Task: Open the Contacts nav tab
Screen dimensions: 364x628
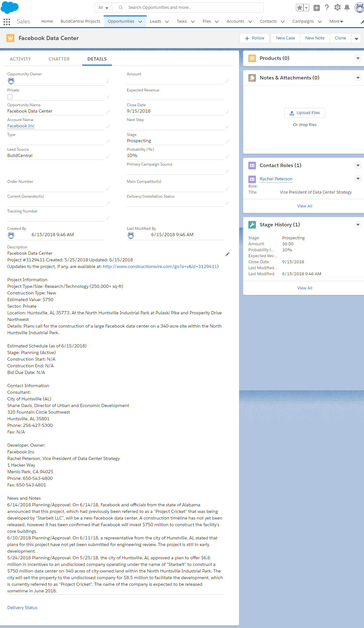Action: click(268, 21)
